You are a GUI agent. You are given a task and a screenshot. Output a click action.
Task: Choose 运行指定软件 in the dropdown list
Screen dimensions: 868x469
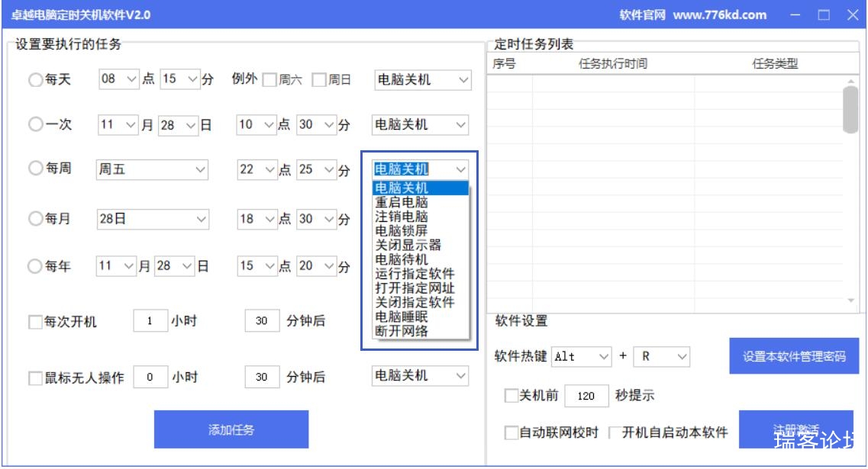[421, 275]
